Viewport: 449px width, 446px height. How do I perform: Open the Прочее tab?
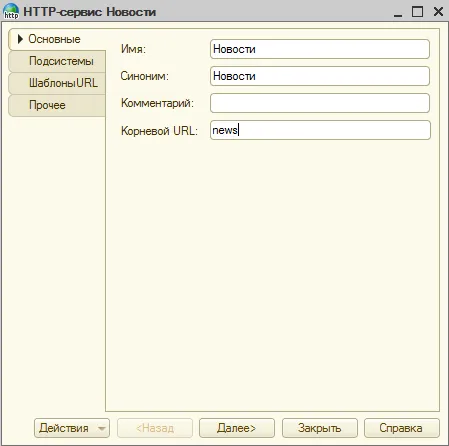coord(57,105)
